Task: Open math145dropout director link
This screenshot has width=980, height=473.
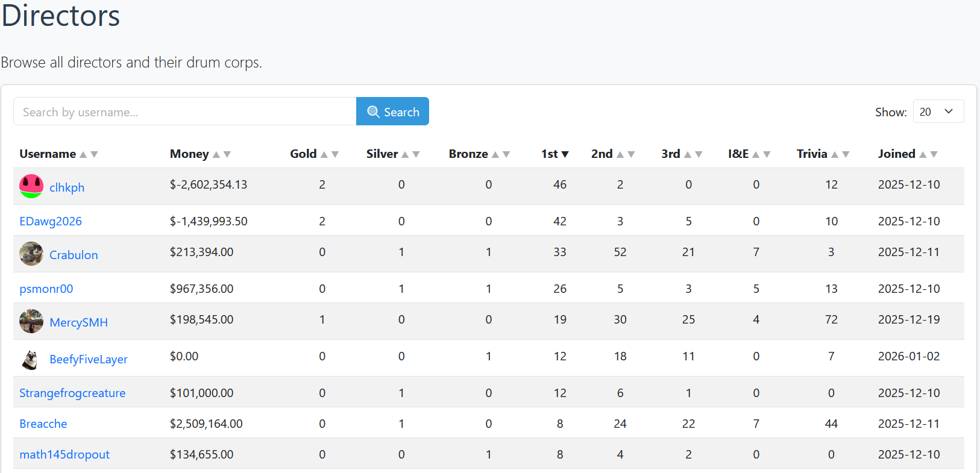Action: tap(64, 454)
